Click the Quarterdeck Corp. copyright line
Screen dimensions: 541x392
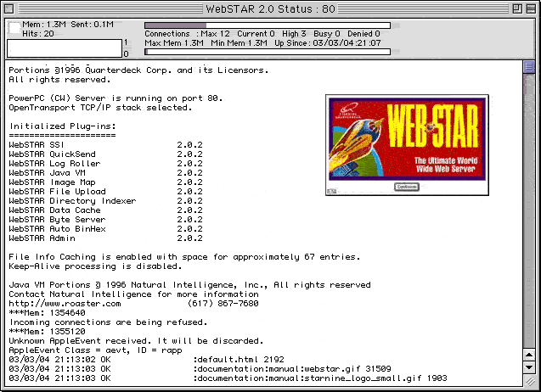(x=138, y=70)
